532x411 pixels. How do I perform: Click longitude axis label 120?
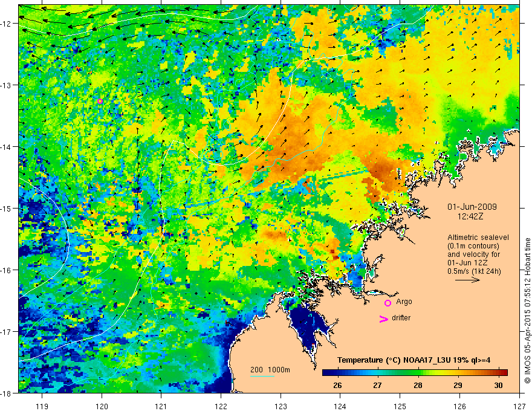click(102, 406)
